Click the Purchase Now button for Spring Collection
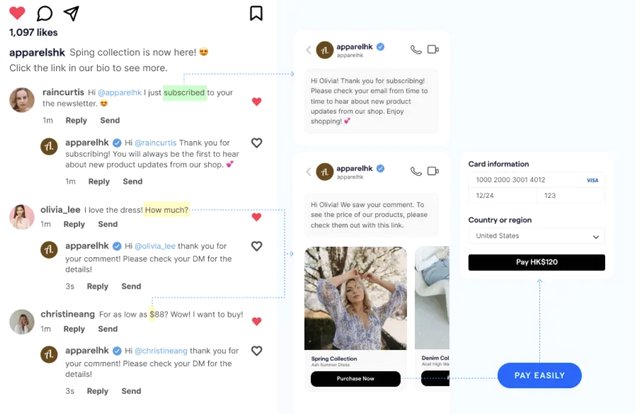 tap(355, 379)
